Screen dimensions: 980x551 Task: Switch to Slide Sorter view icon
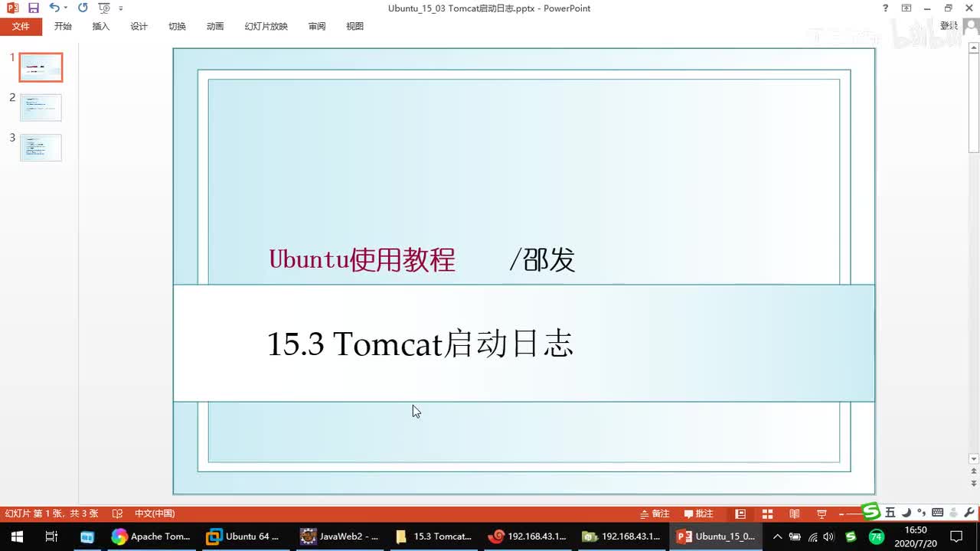point(767,514)
